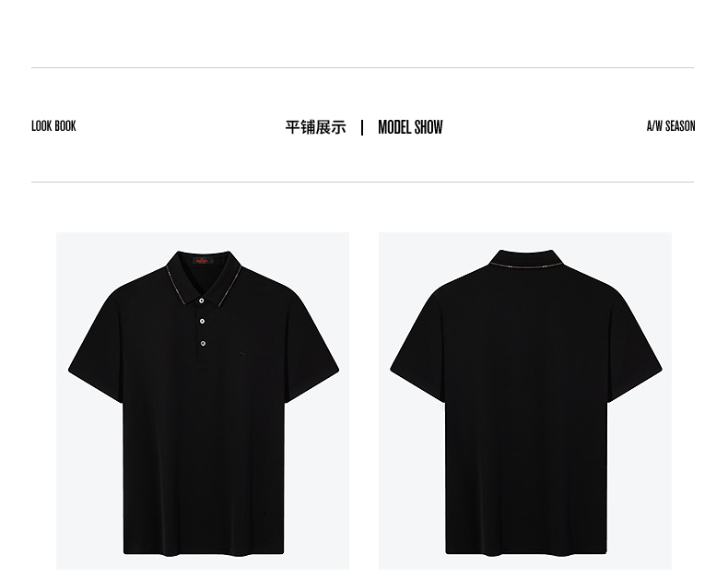Click the right gold stripe on front collar
728x578 pixels.
229,286
